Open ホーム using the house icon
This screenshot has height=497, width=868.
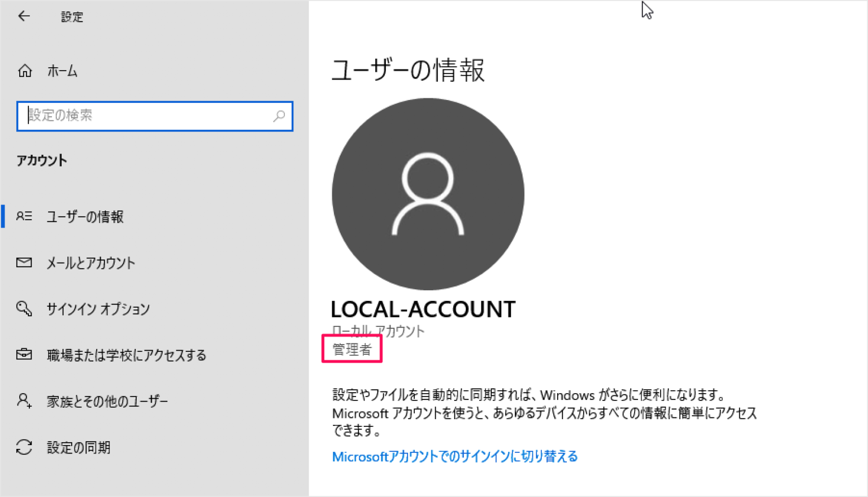[25, 71]
